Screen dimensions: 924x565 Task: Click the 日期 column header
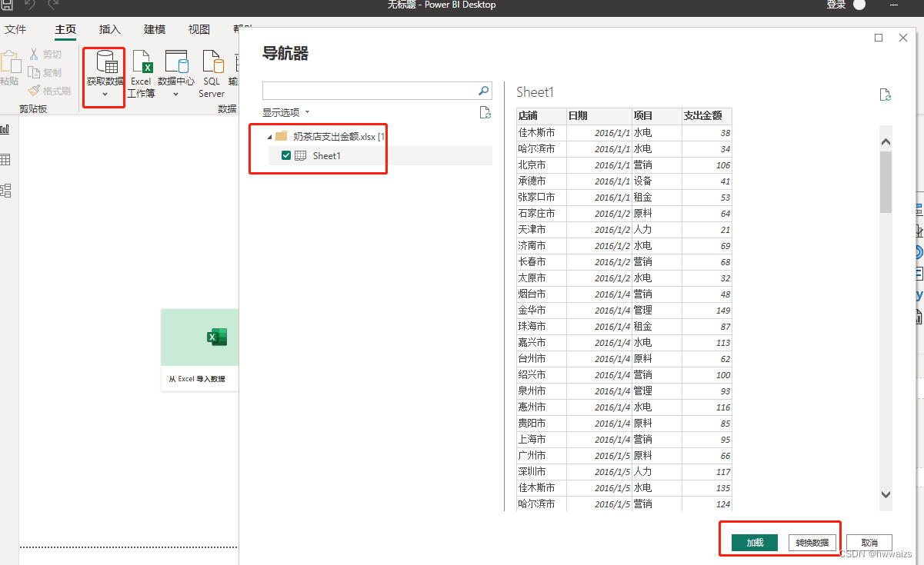tap(599, 116)
